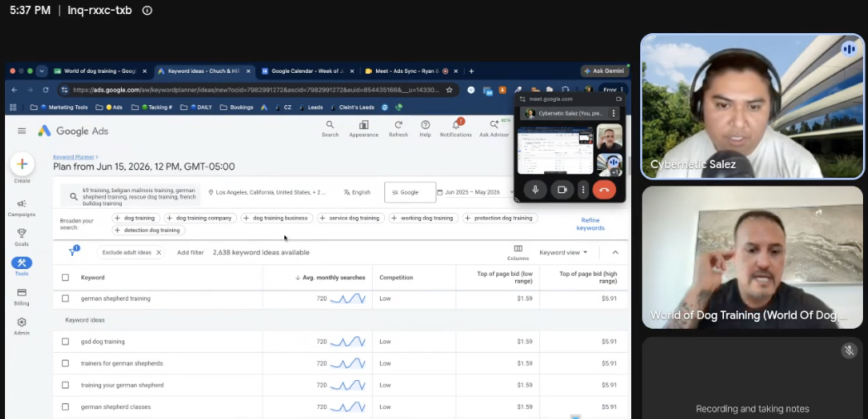Select World of Dog Training video tile
This screenshot has width=868, height=419.
point(752,258)
